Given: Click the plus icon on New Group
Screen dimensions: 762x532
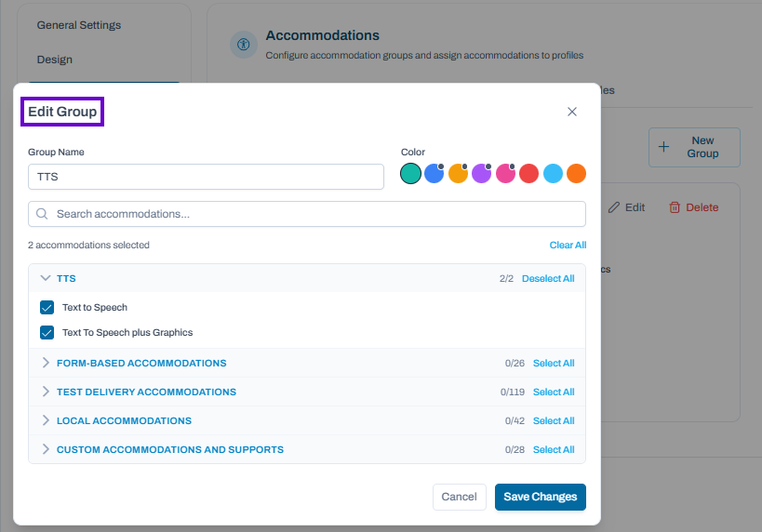Looking at the screenshot, I should point(663,147).
